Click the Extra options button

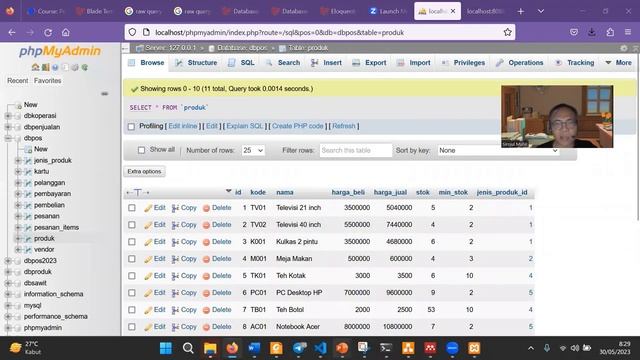tap(144, 171)
